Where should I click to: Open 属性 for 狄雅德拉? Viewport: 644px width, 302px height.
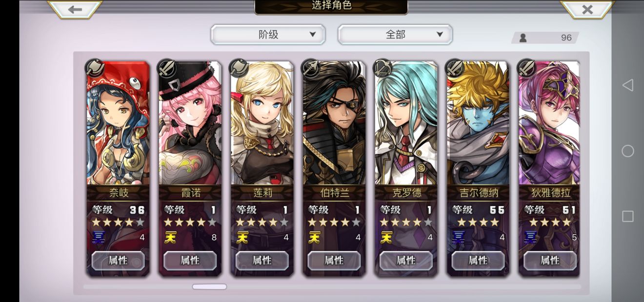point(550,261)
